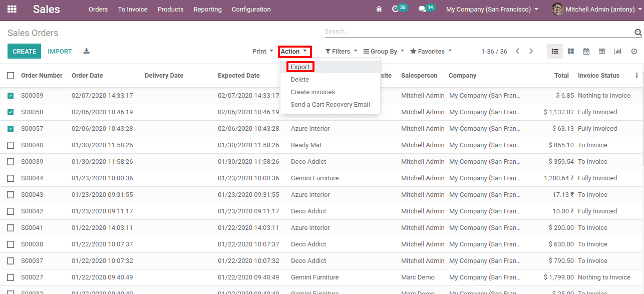Viewport: 644px width, 294px height.
Task: Open the Orders top menu
Action: point(98,9)
